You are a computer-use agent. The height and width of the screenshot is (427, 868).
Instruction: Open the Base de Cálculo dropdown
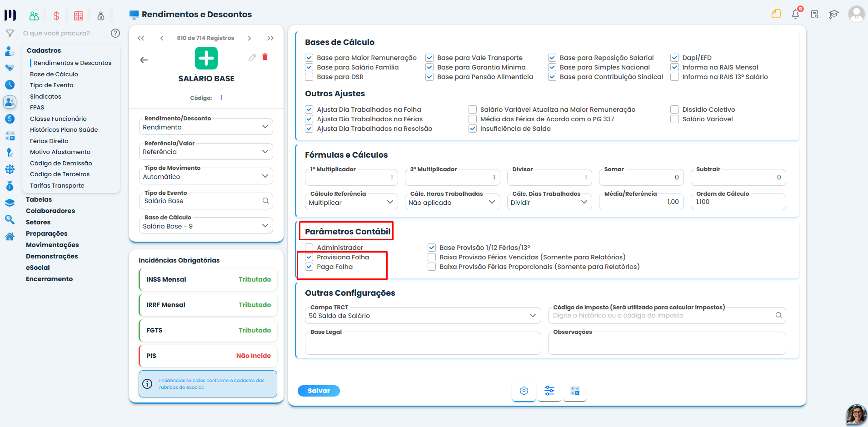(x=206, y=226)
